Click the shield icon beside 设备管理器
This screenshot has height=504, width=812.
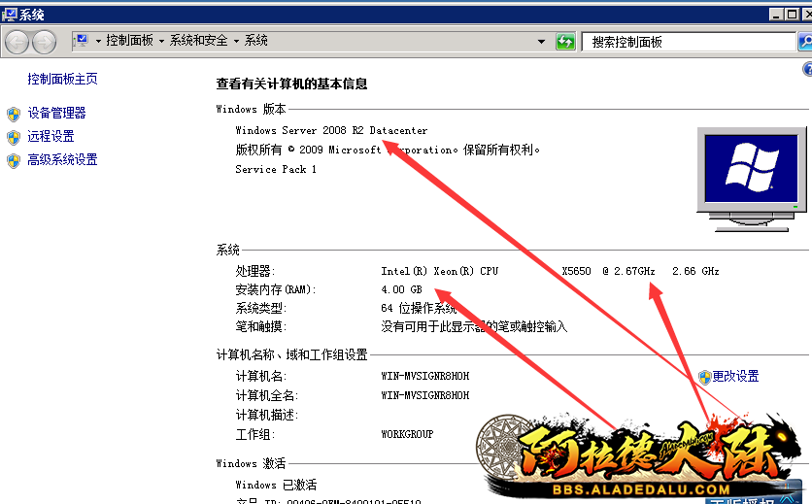tap(14, 114)
